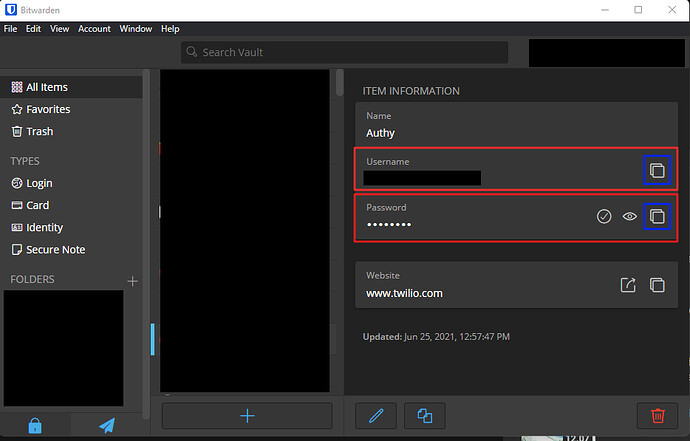This screenshot has height=441, width=690.
Task: Click the search magnifier icon
Action: click(191, 52)
